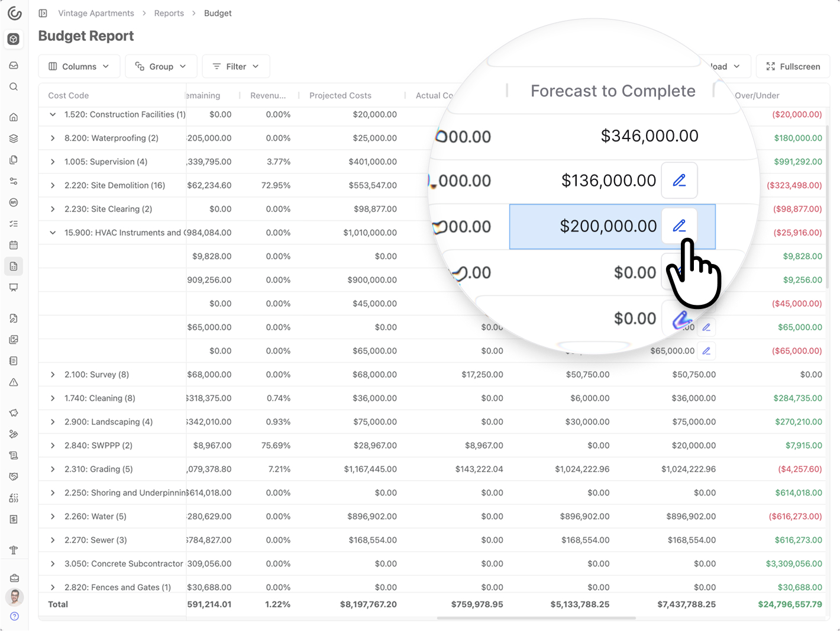The image size is (840, 631).
Task: Select the highlighted Forecast to Complete cell
Action: click(x=608, y=226)
